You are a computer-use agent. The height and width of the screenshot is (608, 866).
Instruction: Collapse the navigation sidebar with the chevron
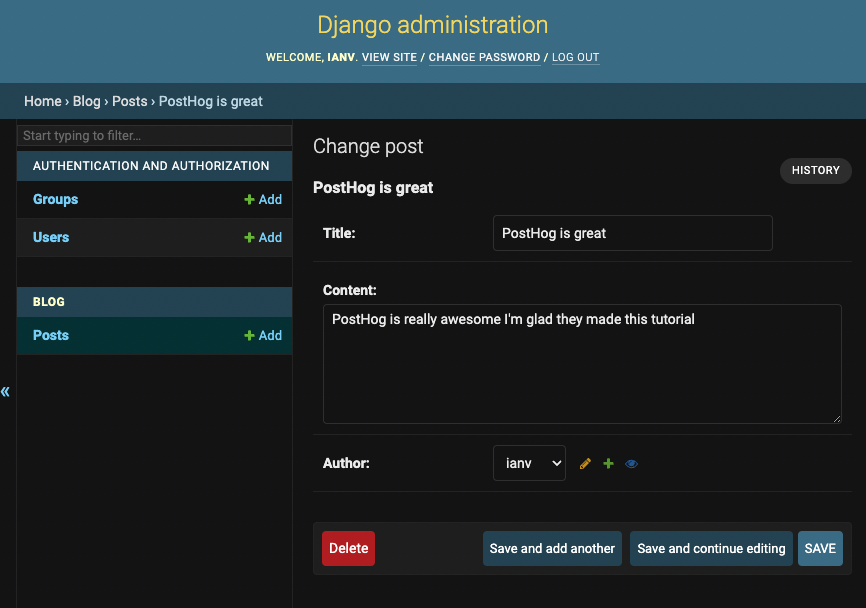pos(5,392)
